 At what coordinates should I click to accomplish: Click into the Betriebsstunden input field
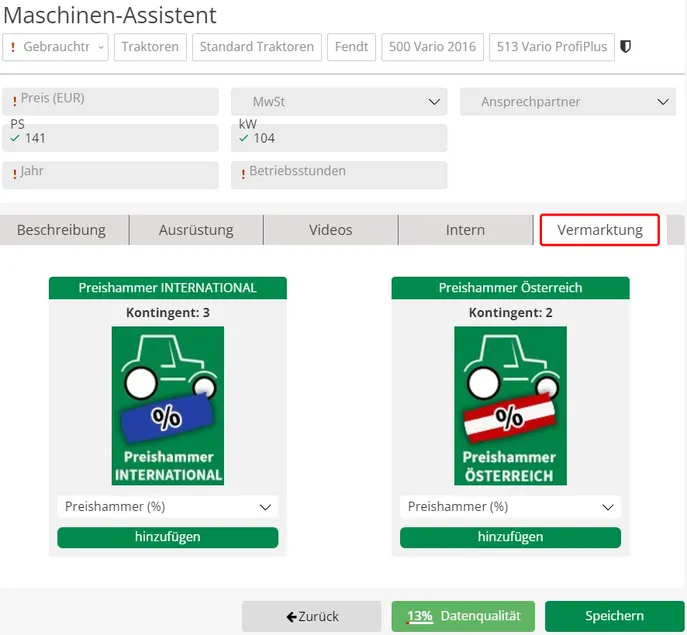(339, 175)
